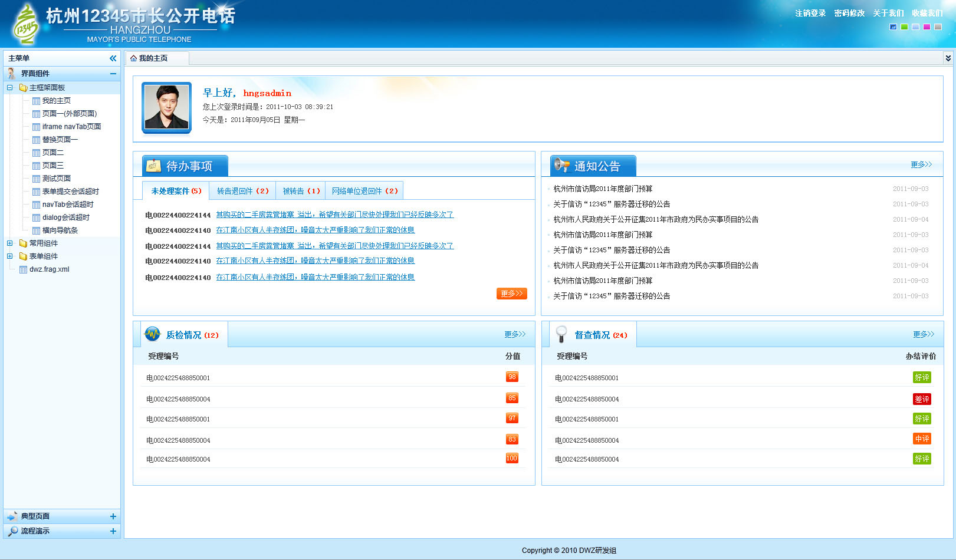Click the 表单组件 folder icon
This screenshot has width=956, height=560.
click(x=23, y=256)
